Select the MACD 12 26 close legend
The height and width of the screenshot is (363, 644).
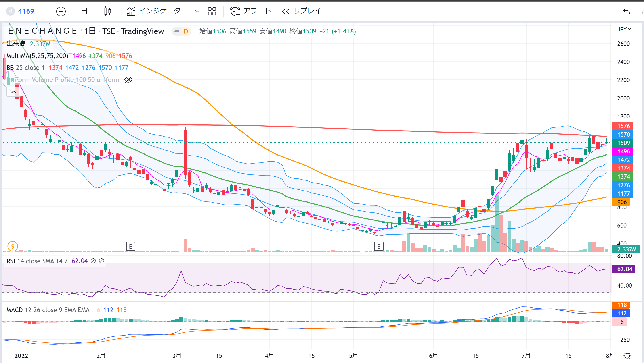click(x=48, y=310)
